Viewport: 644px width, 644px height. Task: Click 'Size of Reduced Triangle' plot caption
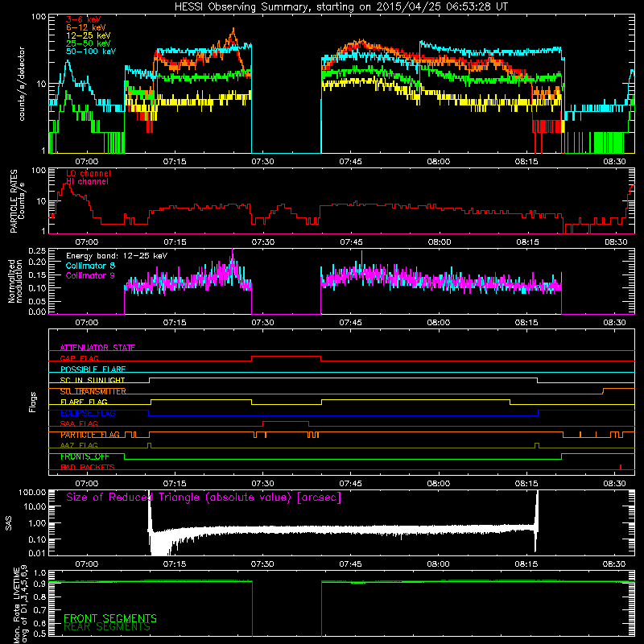(204, 497)
